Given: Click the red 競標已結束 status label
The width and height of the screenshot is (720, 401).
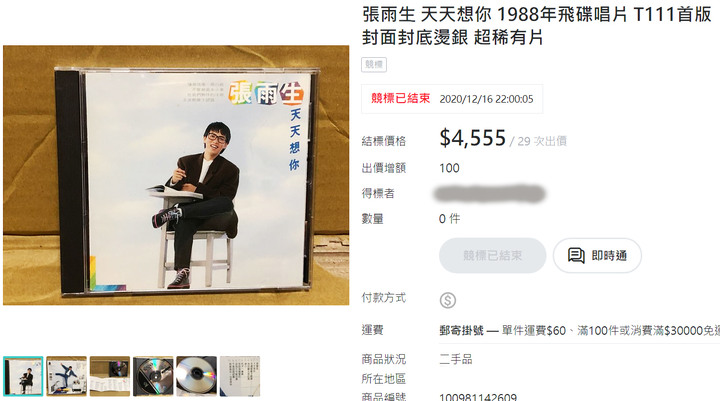Looking at the screenshot, I should pos(400,98).
